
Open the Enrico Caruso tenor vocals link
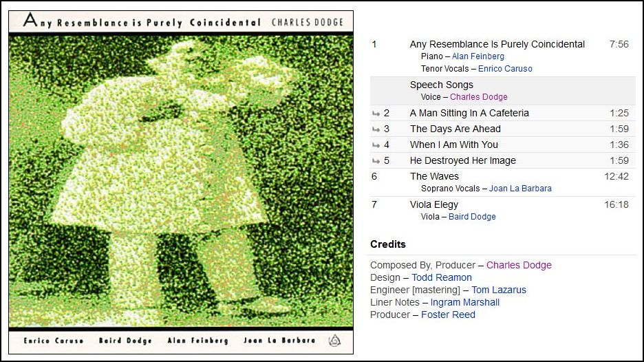pos(505,69)
